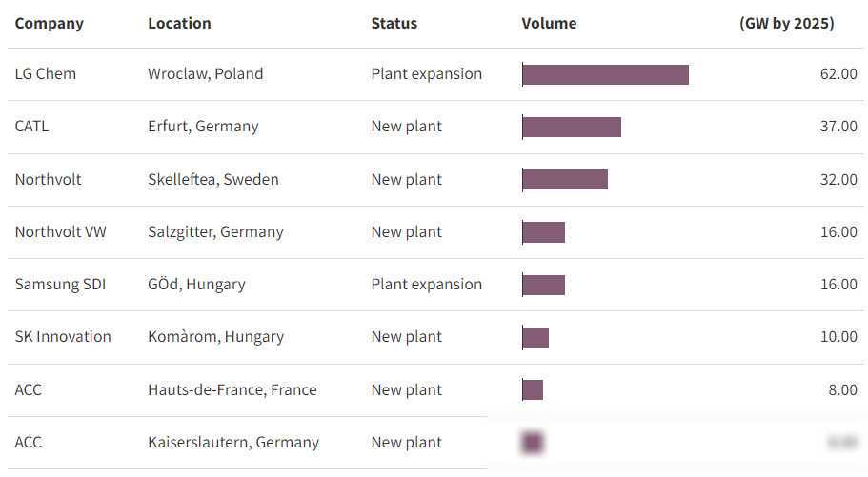Click the Samsung SDI Plant expansion status
The width and height of the screenshot is (868, 477).
click(x=426, y=284)
